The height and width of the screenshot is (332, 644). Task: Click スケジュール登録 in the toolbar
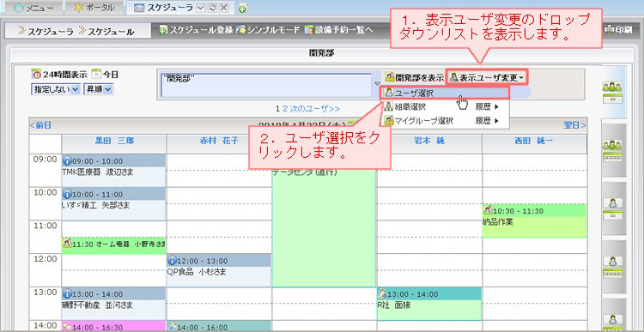pyautogui.click(x=197, y=29)
